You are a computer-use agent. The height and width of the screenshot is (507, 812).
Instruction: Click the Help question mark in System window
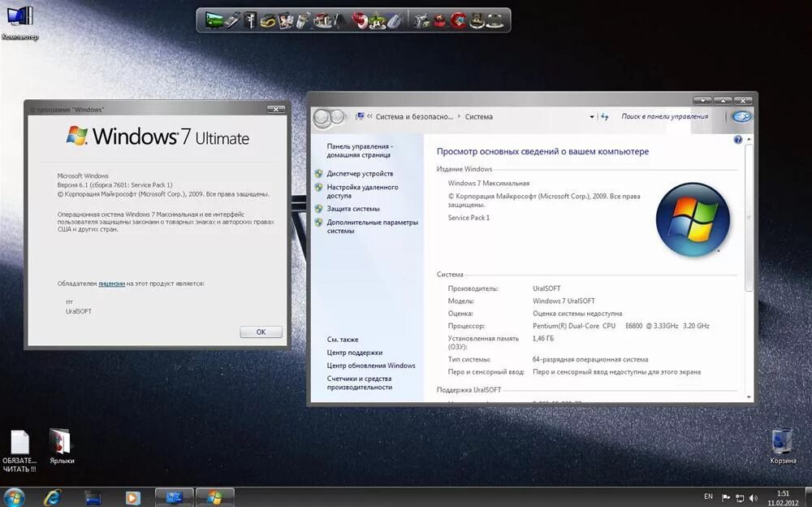coord(738,138)
